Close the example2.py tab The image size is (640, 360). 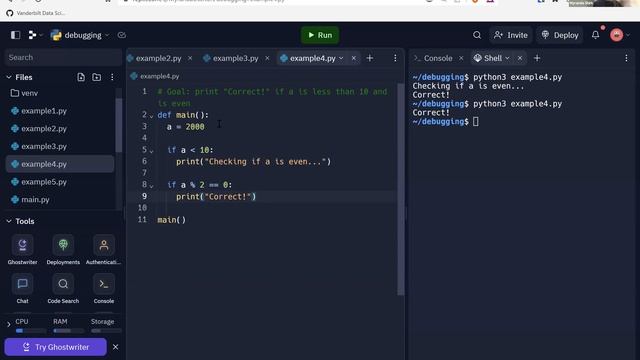point(190,58)
